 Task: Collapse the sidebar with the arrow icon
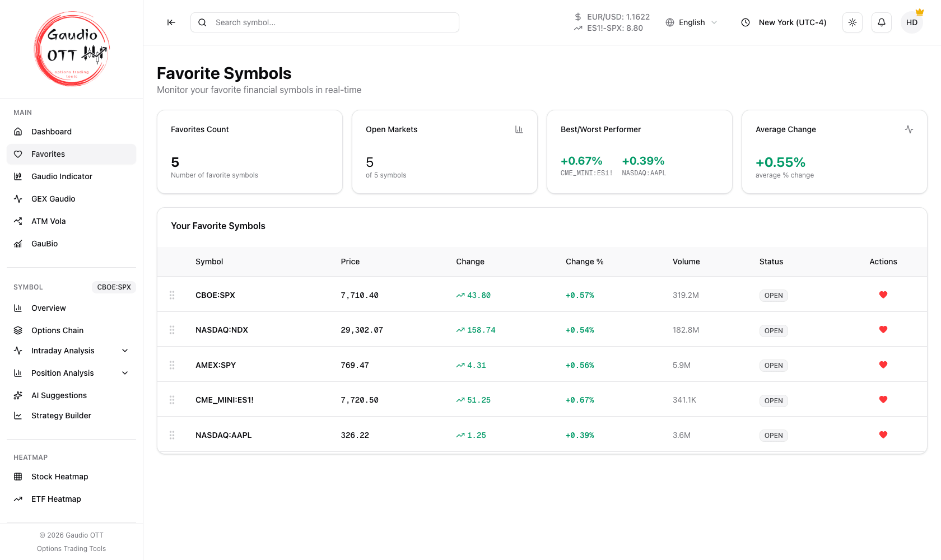pyautogui.click(x=171, y=22)
